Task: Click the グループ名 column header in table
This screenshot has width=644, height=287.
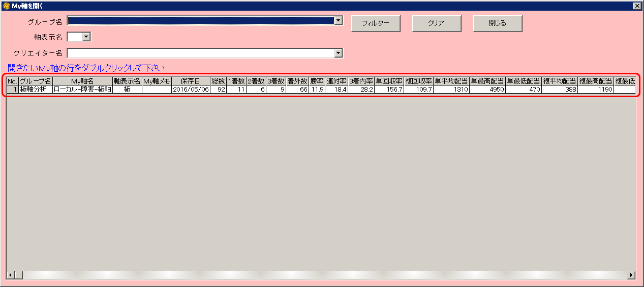Action: (x=35, y=81)
